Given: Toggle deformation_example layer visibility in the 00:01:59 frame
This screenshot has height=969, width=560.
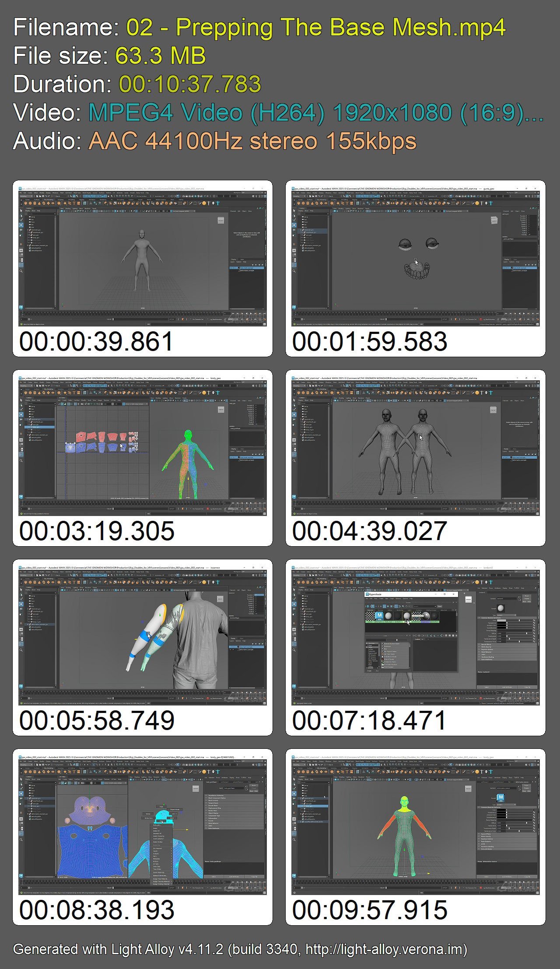Looking at the screenshot, I should 504,270.
